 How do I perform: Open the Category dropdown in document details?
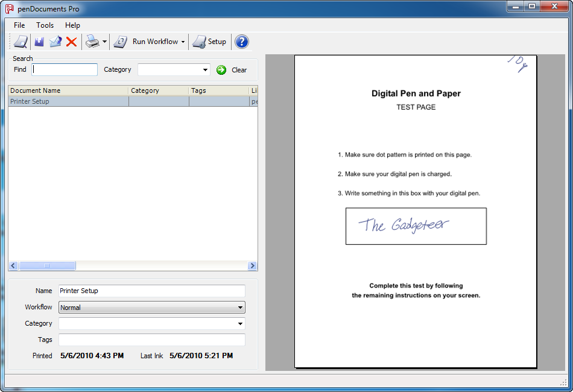241,323
